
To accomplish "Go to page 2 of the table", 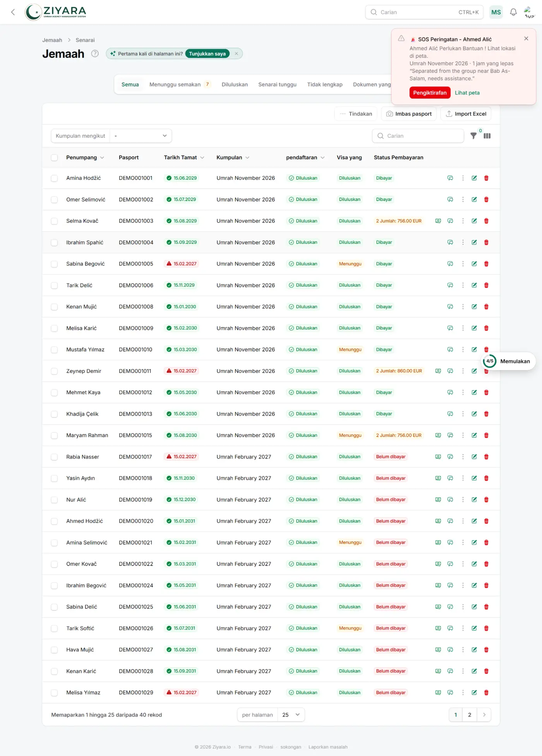I will coord(470,715).
